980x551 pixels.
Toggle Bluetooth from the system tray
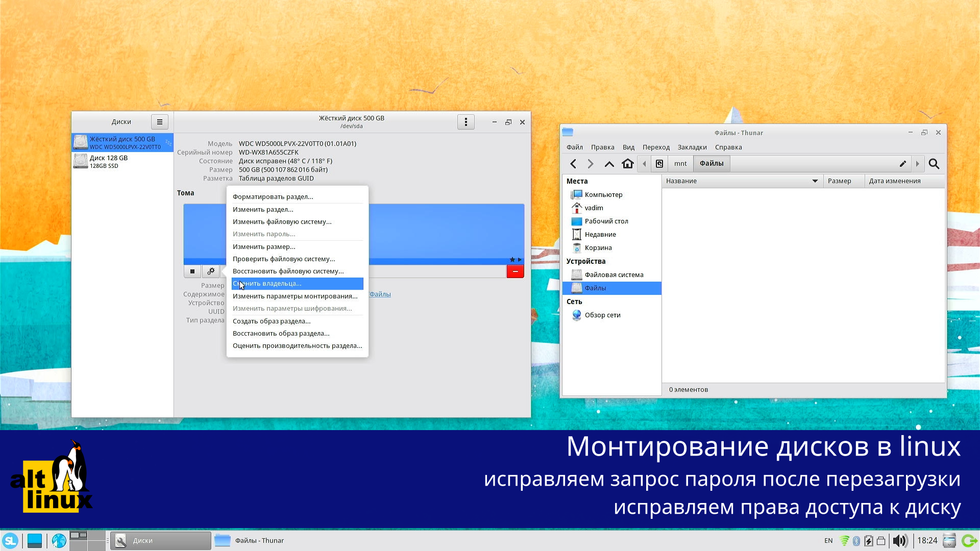pos(856,540)
